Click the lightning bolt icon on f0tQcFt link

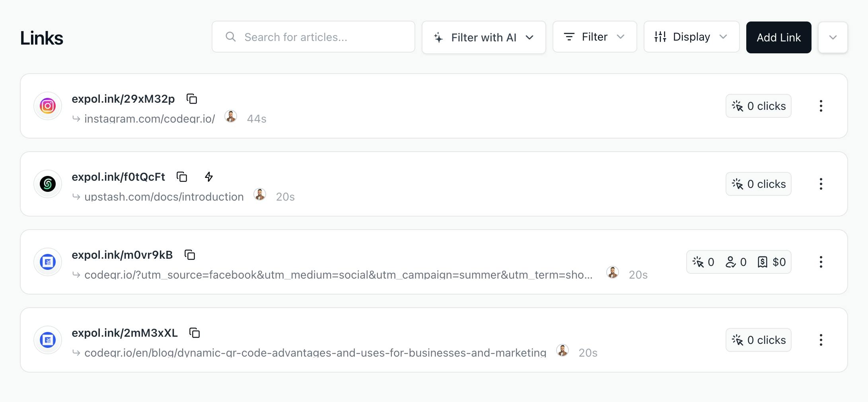pyautogui.click(x=209, y=177)
